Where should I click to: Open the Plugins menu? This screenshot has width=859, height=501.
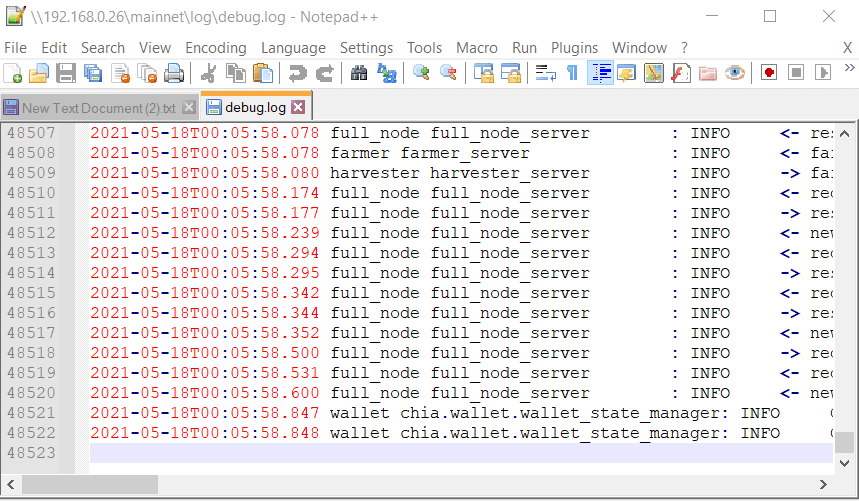click(x=574, y=48)
